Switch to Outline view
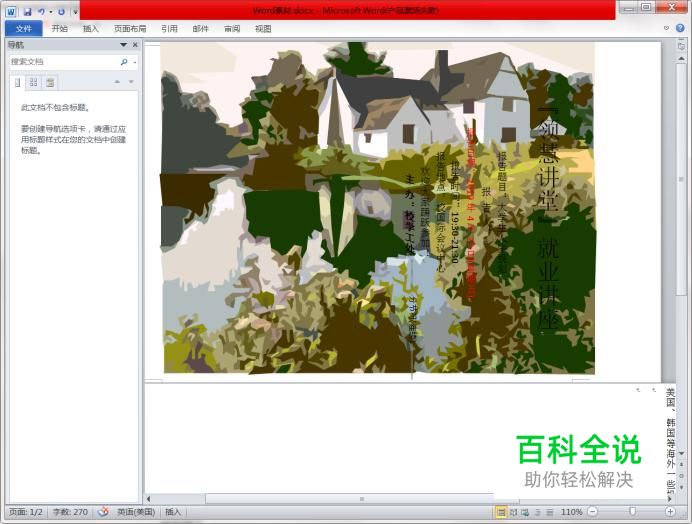 pyautogui.click(x=538, y=513)
